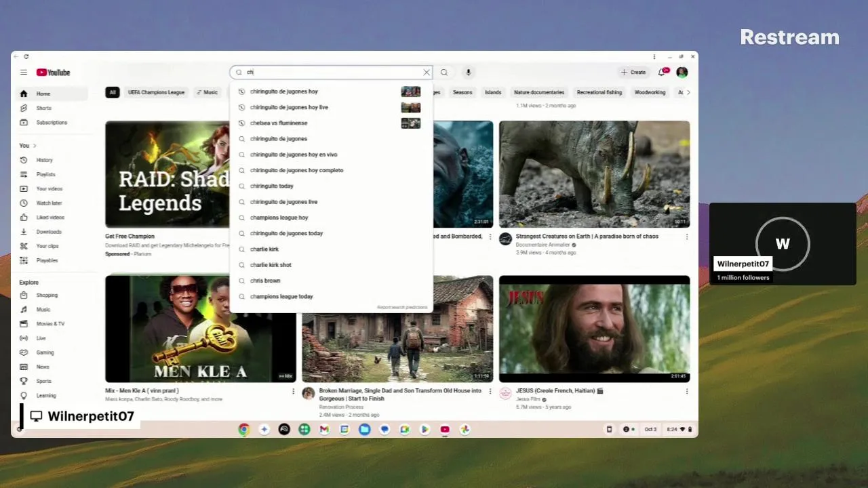Image resolution: width=868 pixels, height=488 pixels.
Task: Select the Woodworking chip
Action: [650, 92]
